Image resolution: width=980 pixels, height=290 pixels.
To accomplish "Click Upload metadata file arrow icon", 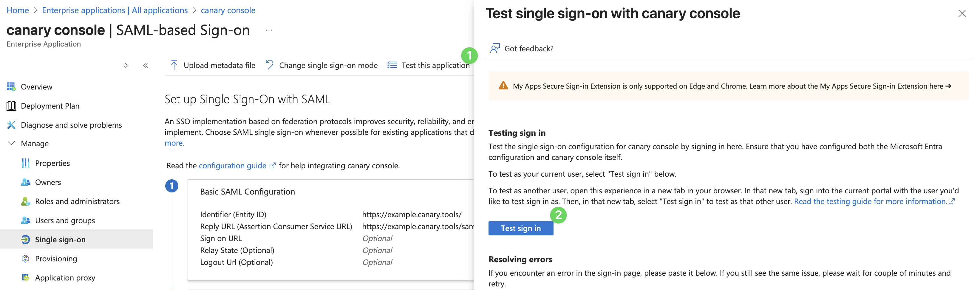I will click(174, 65).
